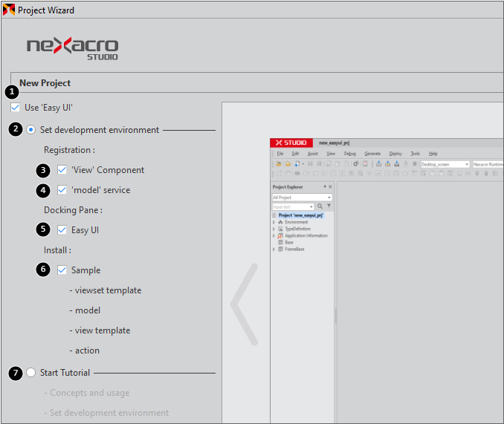Select Set development environment radio button
The image size is (504, 424).
tap(31, 130)
